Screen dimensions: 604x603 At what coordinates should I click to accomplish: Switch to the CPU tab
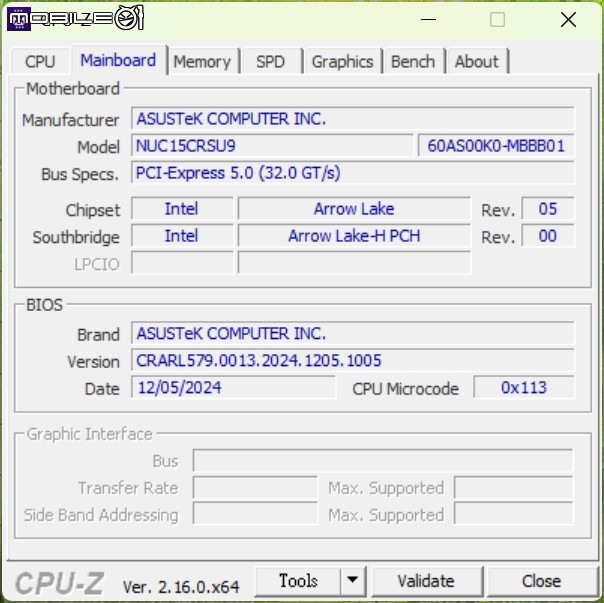(40, 61)
